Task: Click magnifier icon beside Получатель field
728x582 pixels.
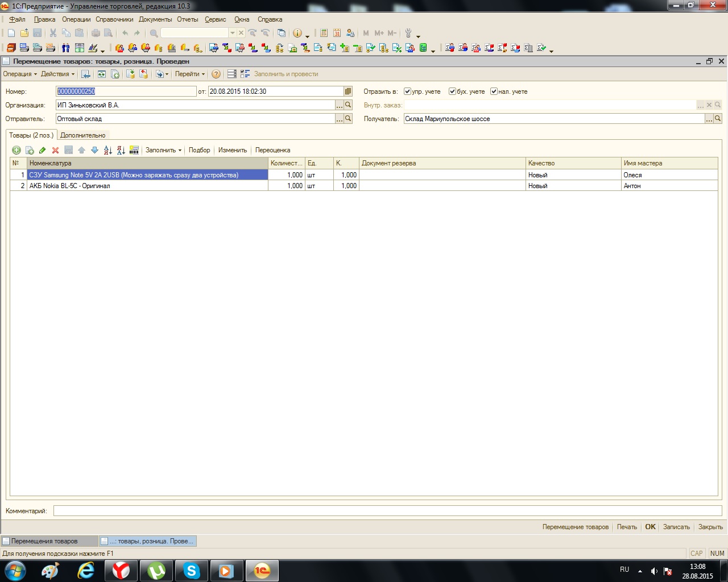Action: [718, 119]
